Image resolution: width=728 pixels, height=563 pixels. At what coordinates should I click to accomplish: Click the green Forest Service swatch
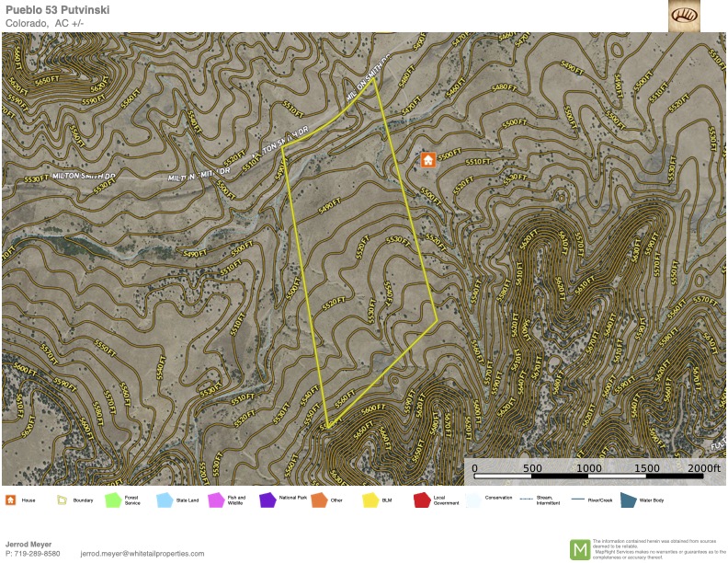click(114, 500)
